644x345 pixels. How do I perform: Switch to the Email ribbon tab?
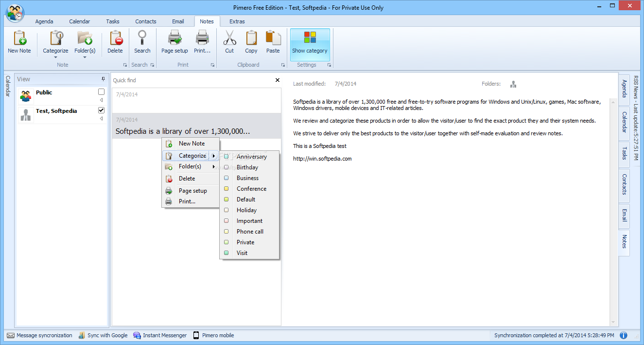click(178, 21)
